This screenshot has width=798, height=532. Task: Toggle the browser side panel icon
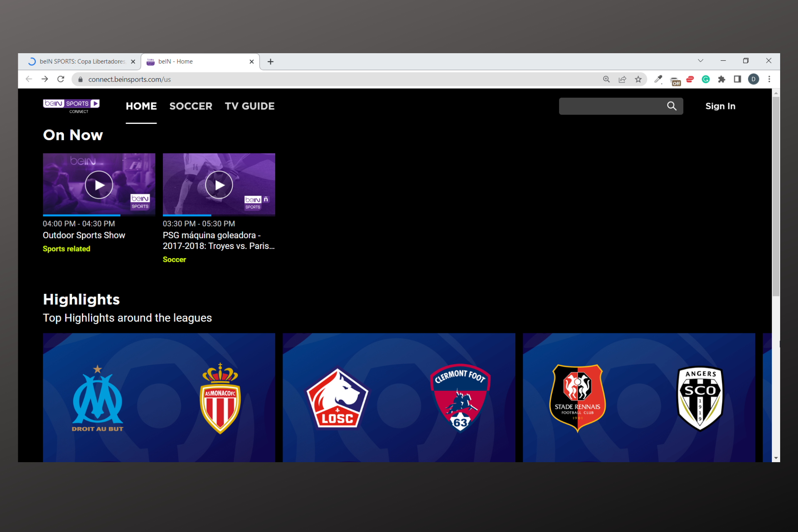[737, 79]
